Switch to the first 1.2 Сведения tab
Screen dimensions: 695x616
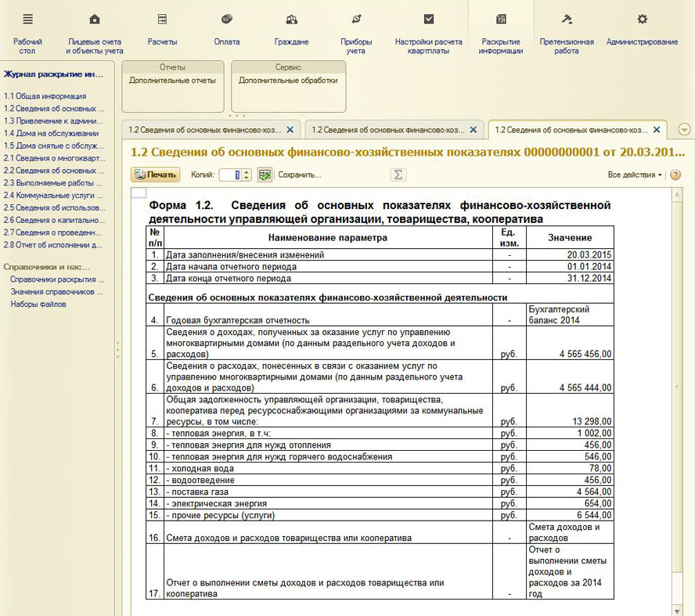pos(205,130)
